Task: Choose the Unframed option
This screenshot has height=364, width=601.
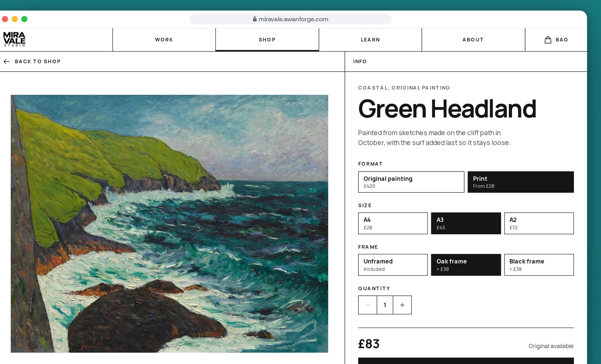Action: click(x=393, y=265)
